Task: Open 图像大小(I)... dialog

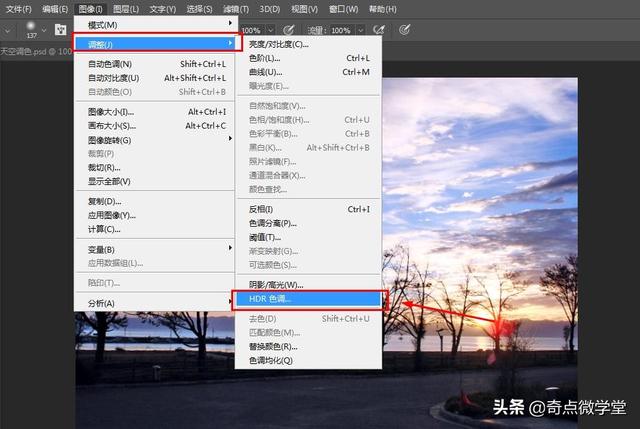Action: (x=154, y=112)
